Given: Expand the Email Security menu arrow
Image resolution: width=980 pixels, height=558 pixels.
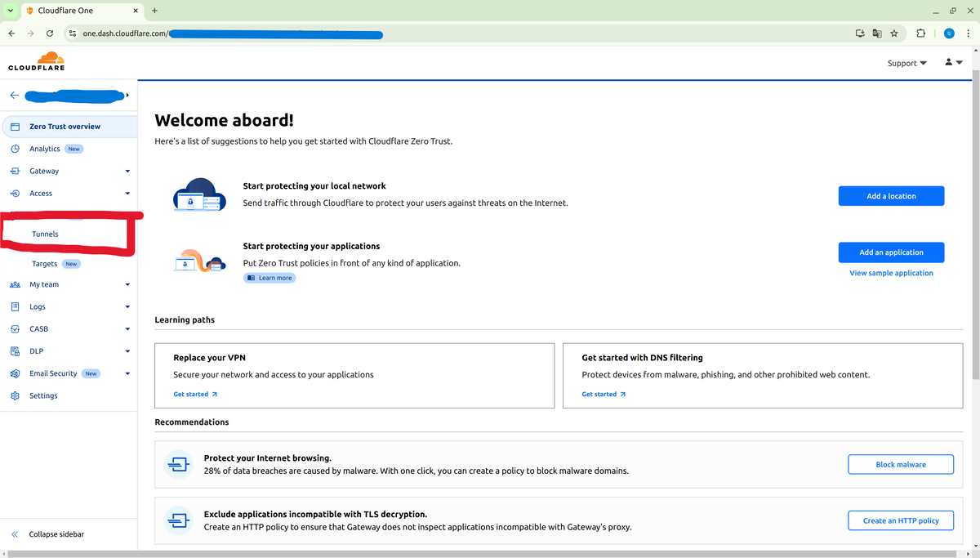Looking at the screenshot, I should 127,373.
